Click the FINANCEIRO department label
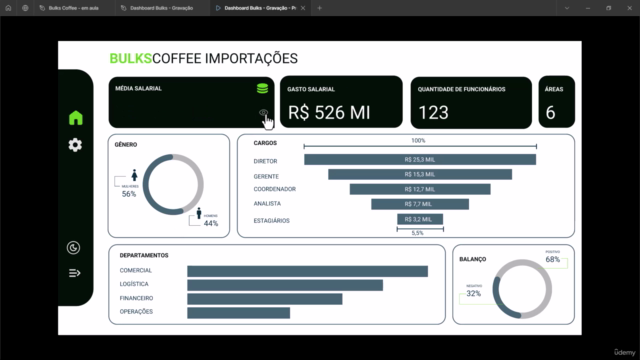 click(x=136, y=298)
